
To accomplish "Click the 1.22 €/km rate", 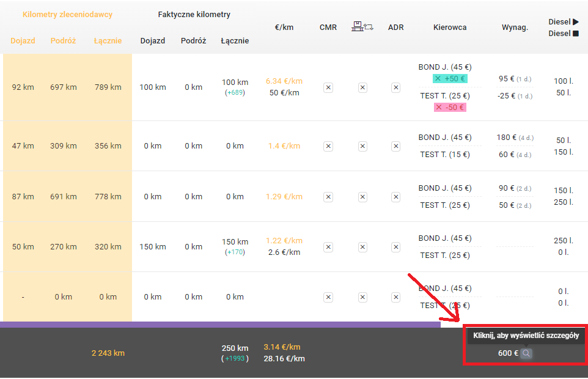I will (284, 241).
